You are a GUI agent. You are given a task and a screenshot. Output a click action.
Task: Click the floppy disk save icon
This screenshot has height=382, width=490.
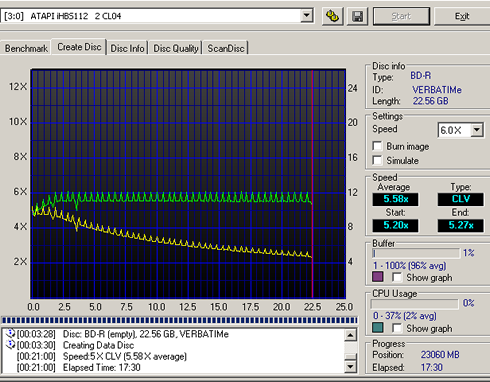coord(357,16)
